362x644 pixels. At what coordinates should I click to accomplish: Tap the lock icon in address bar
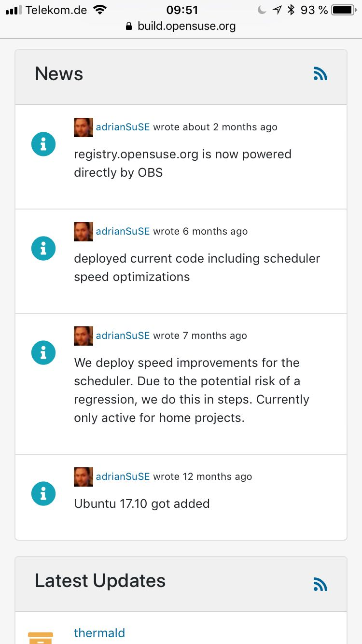pyautogui.click(x=128, y=26)
